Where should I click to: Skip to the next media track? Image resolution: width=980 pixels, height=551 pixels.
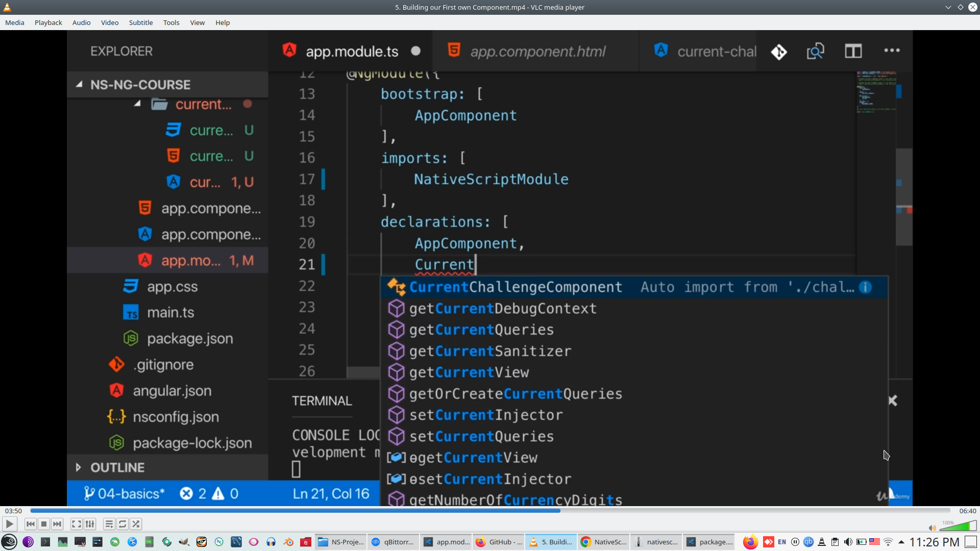click(x=57, y=524)
